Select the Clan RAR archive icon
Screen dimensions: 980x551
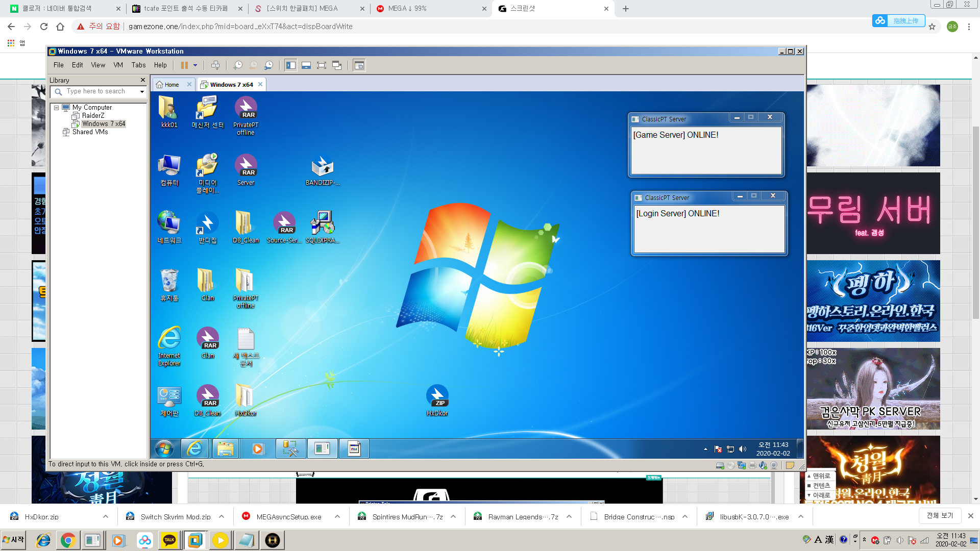pos(208,343)
